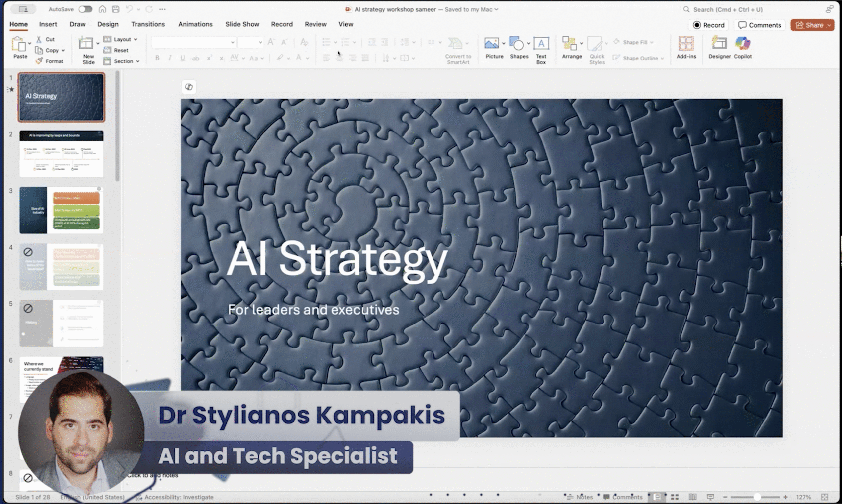
Task: Click the Reset slide button
Action: 116,50
